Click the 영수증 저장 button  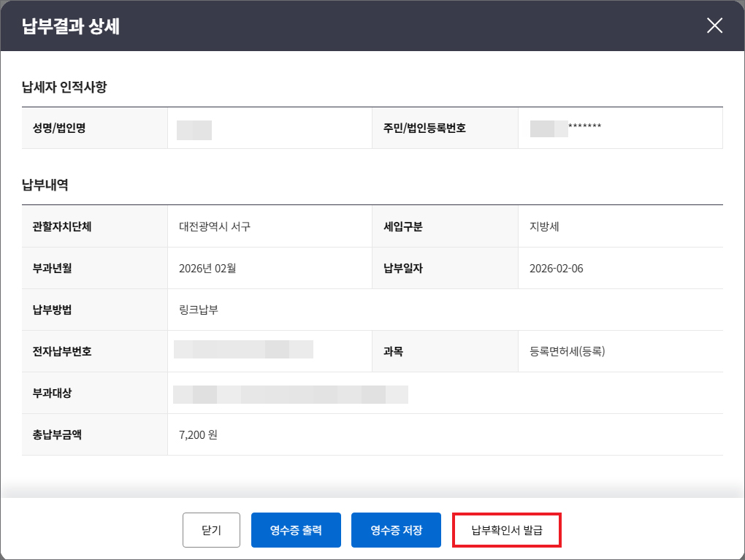coord(396,530)
